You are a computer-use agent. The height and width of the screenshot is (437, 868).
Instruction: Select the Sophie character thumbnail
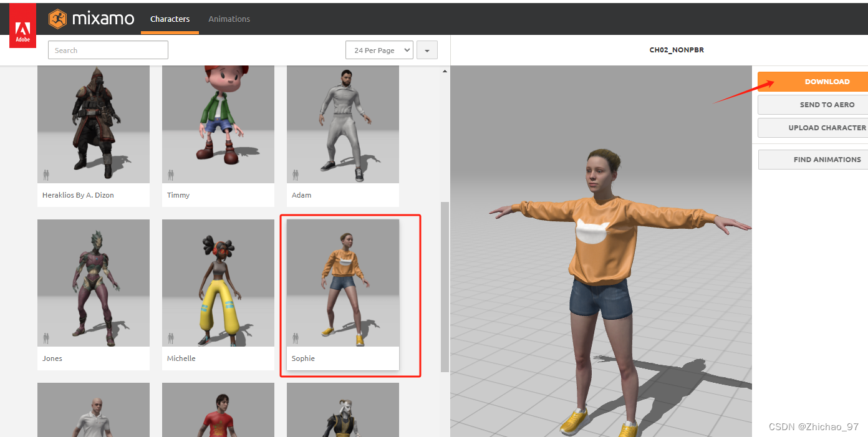[x=343, y=283]
